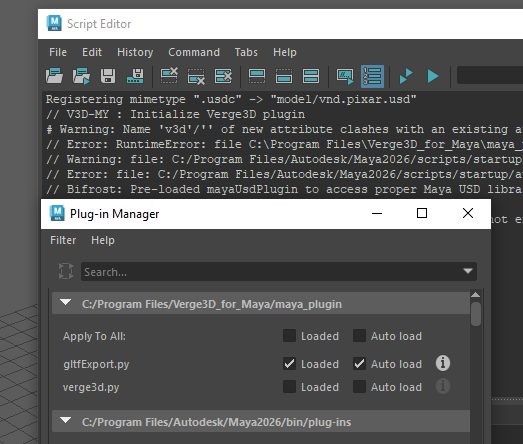This screenshot has width=523, height=444.
Task: Click Save Script to Shelf icon
Action: 135,76
